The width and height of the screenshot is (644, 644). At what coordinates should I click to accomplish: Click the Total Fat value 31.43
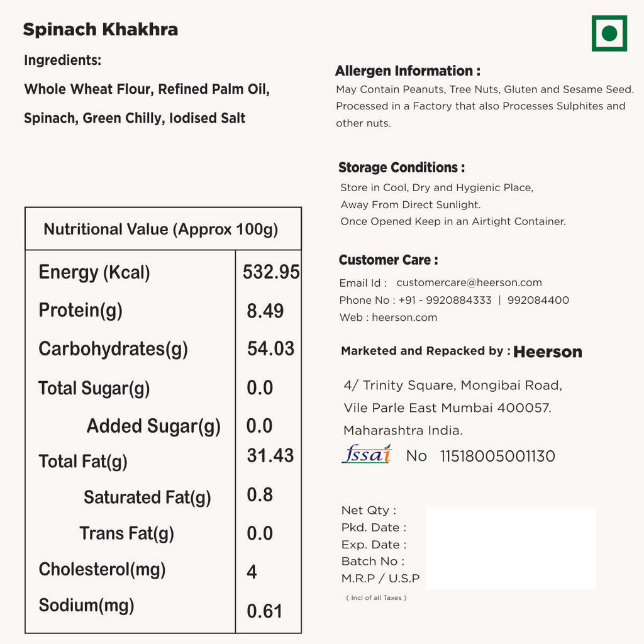click(x=270, y=455)
